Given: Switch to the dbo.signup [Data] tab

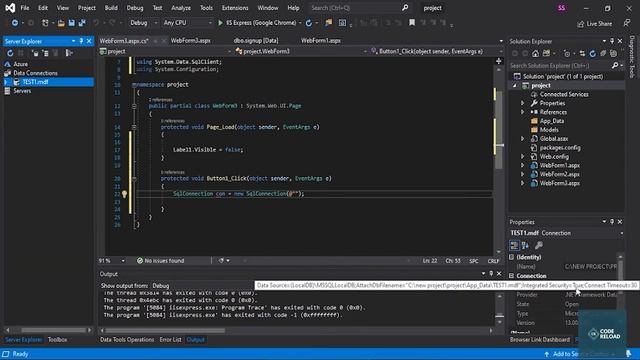Looking at the screenshot, I should 256,40.
